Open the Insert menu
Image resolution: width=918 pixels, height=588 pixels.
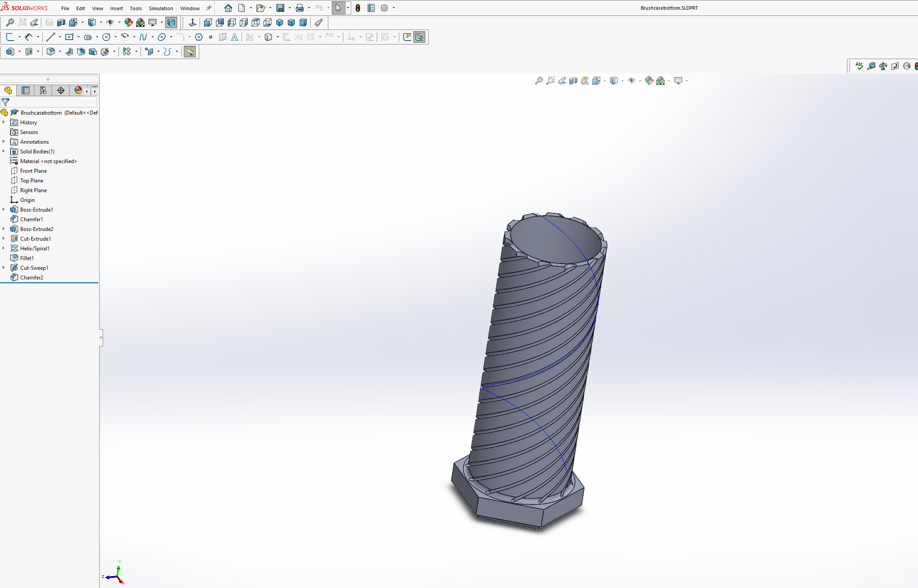pyautogui.click(x=116, y=7)
